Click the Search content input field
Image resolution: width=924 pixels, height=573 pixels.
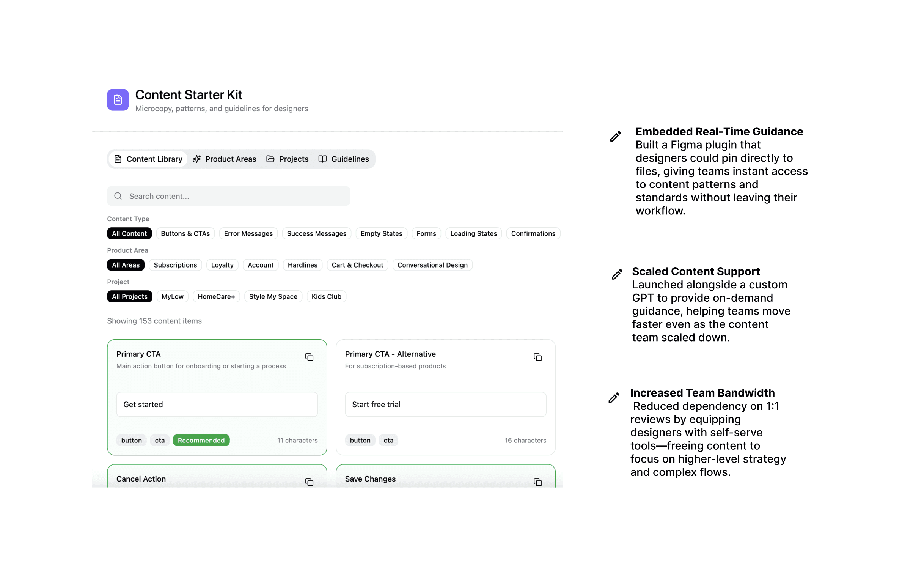(235, 196)
